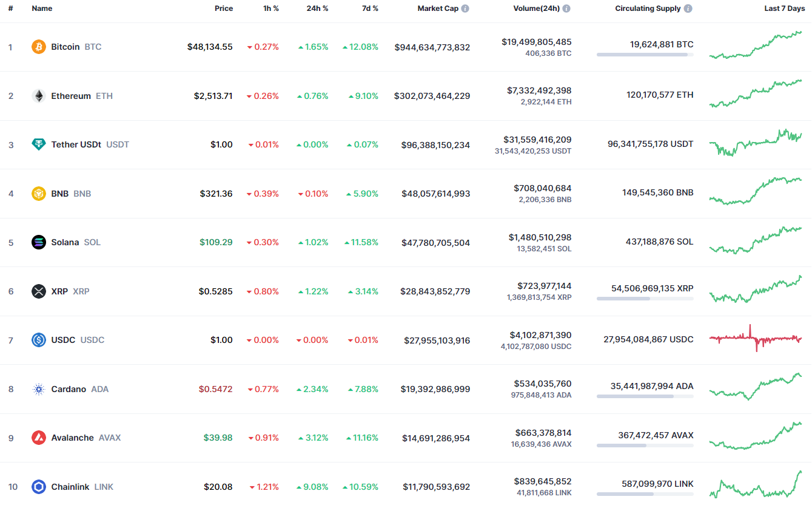Sort table by Price column header
The height and width of the screenshot is (505, 812).
(223, 8)
